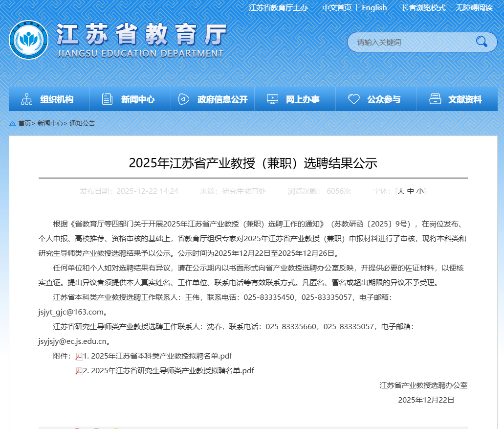Click the Jiangsu Education Department logo emblem
The image size is (504, 429).
[x=28, y=40]
